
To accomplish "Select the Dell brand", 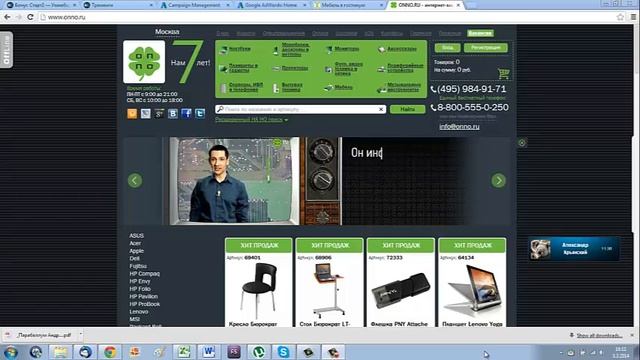I will pyautogui.click(x=134, y=258).
